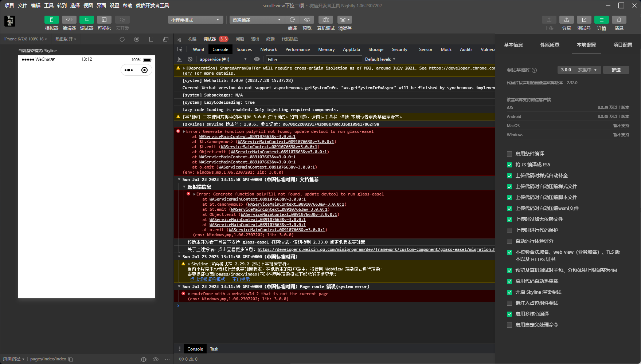Open the 工具 menu

pos(49,5)
